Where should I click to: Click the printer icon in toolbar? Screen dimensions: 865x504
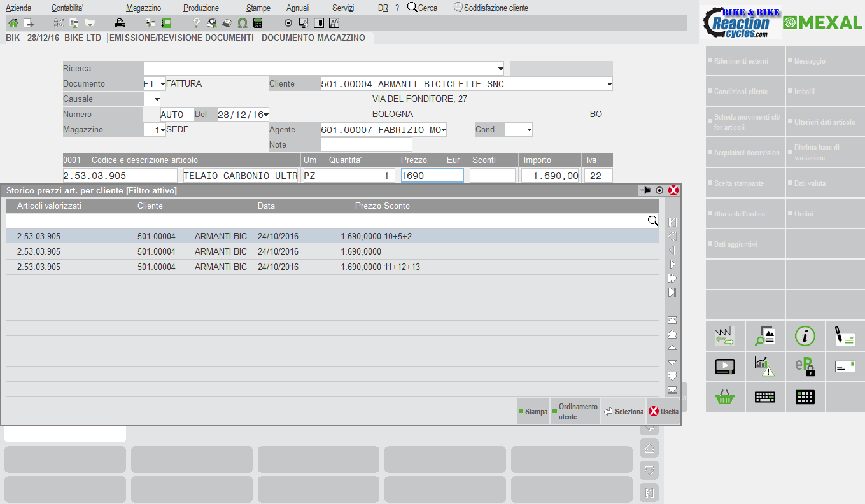pyautogui.click(x=120, y=24)
